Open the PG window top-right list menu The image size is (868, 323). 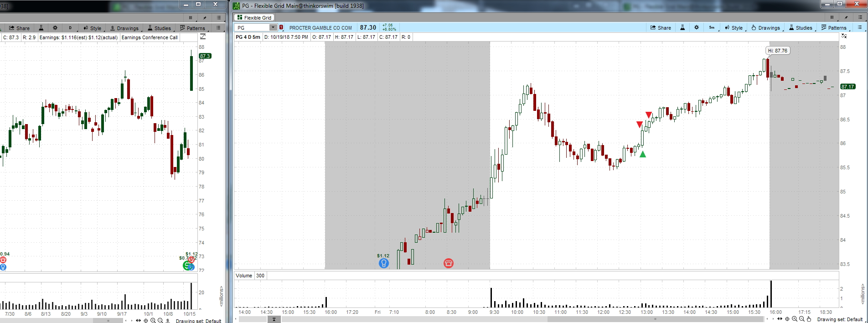[860, 17]
